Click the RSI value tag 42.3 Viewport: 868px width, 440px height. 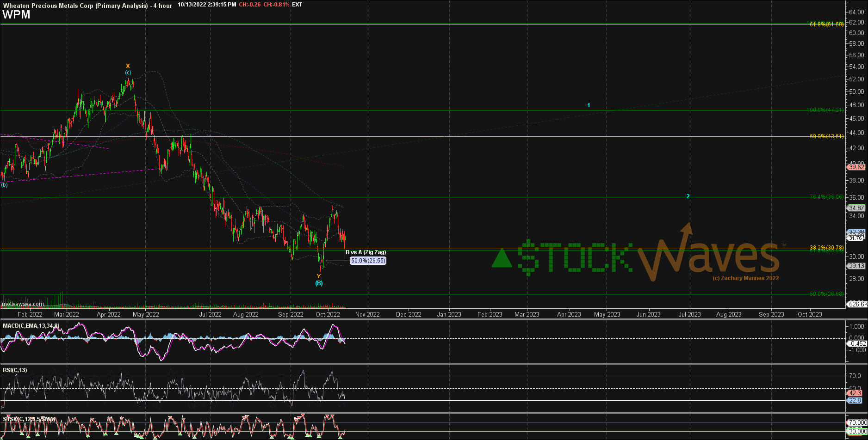[x=855, y=393]
